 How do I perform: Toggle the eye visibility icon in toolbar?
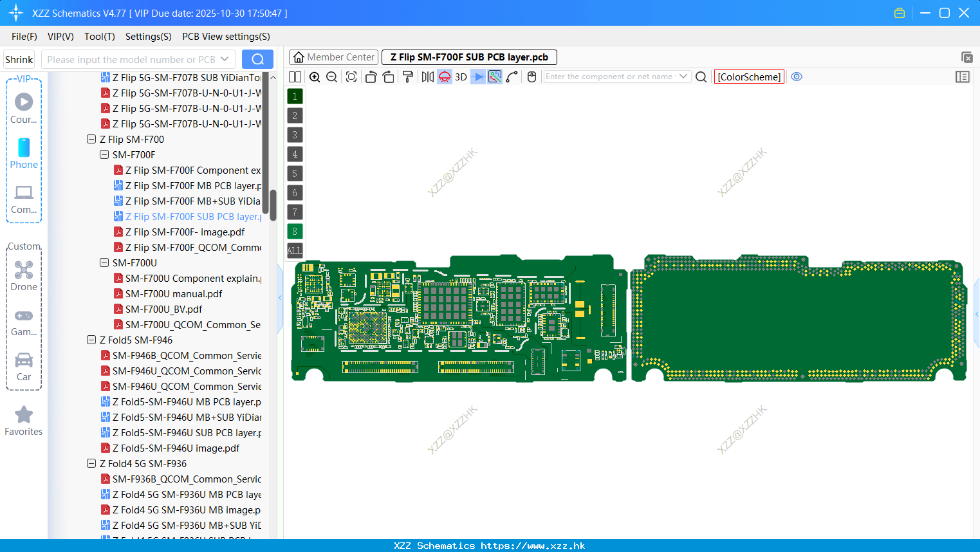tap(797, 77)
